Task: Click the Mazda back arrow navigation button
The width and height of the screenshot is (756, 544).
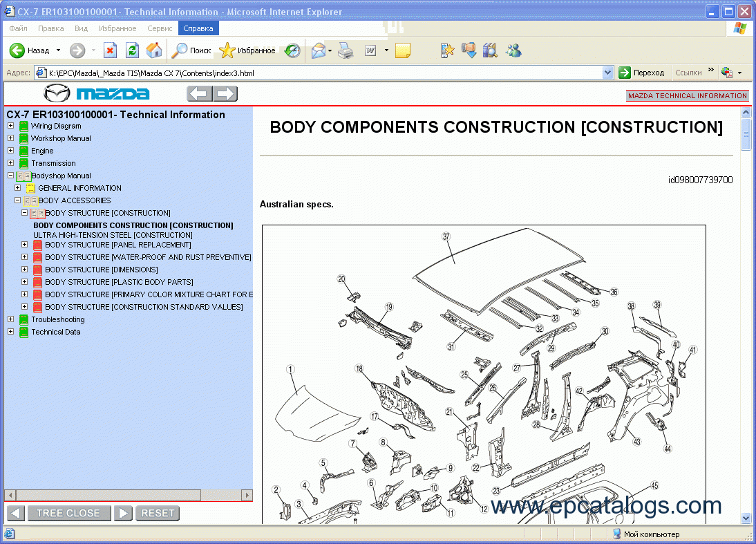Action: point(200,94)
